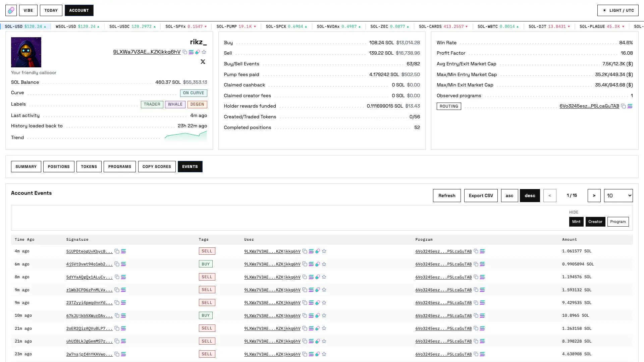This screenshot has height=362, width=644.
Task: Open the X profile icon for rikz_
Action: [203, 62]
